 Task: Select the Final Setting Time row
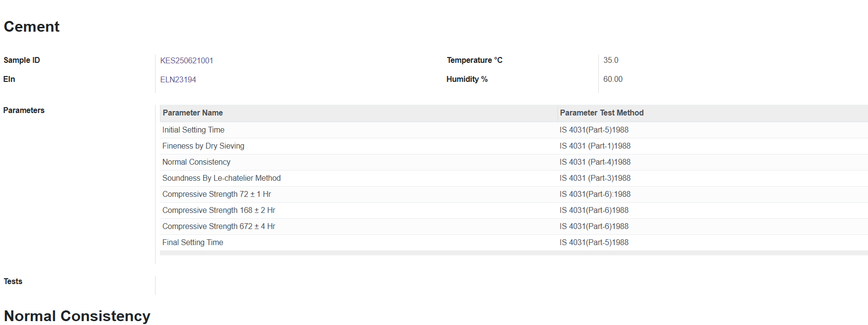pos(514,243)
